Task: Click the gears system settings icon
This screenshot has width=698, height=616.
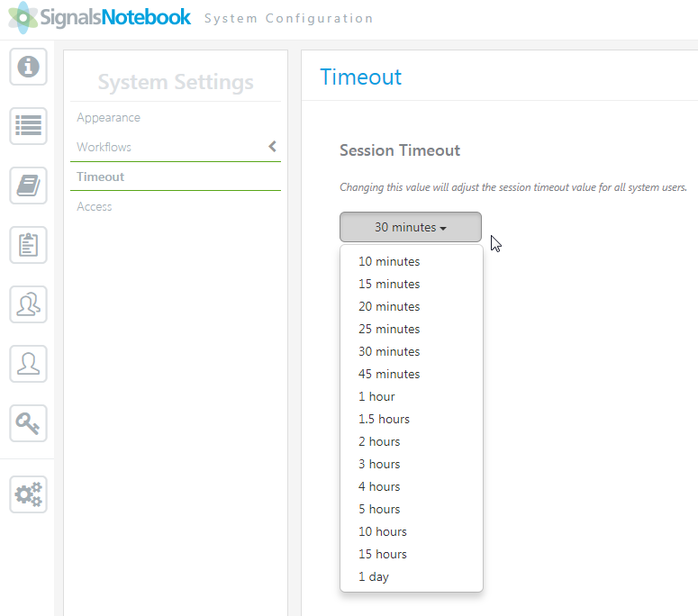Action: (x=28, y=494)
